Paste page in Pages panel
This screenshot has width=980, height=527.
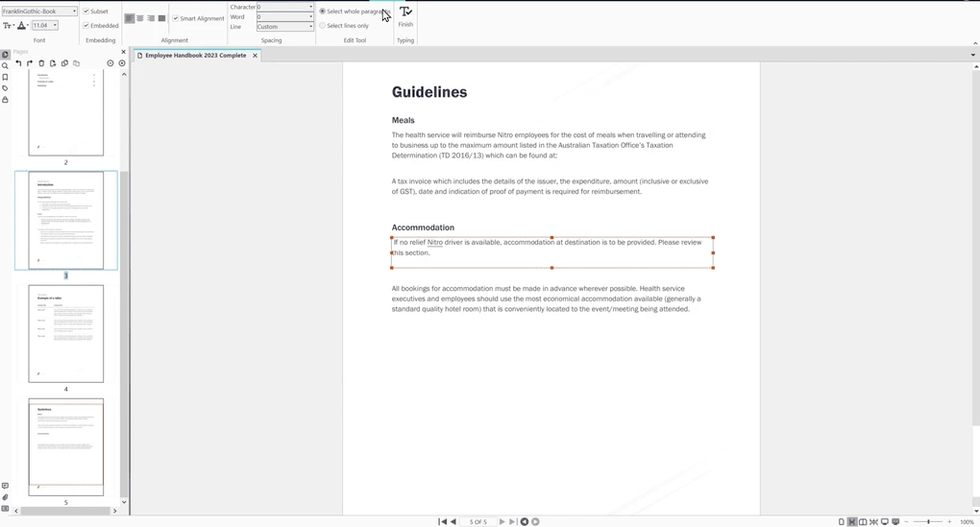[76, 63]
